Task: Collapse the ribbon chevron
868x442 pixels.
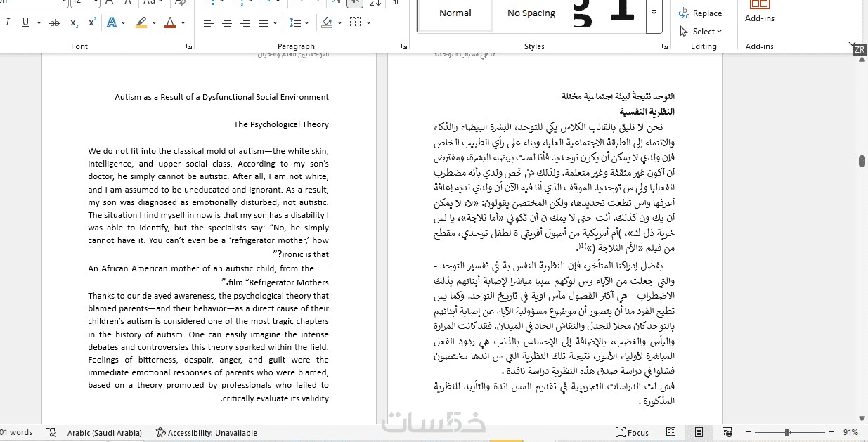Action: pos(853,46)
